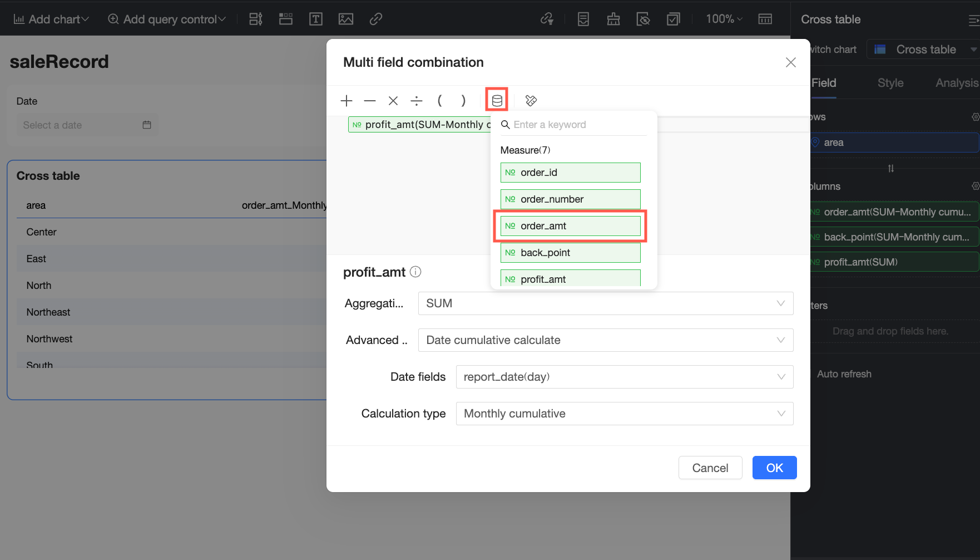Expand the Calculation type dropdown

[624, 414]
